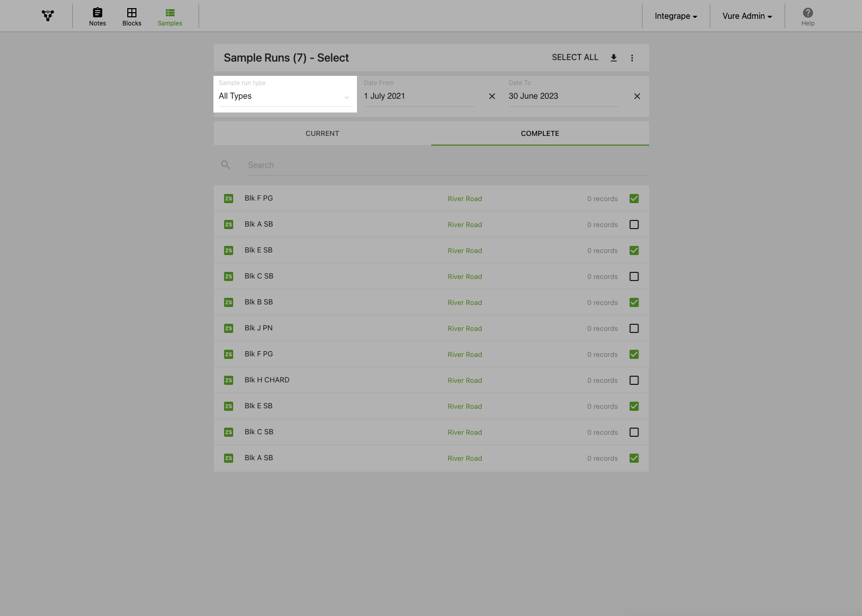Screen dimensions: 862x616
Task: Go to the Samples section
Action: click(170, 17)
